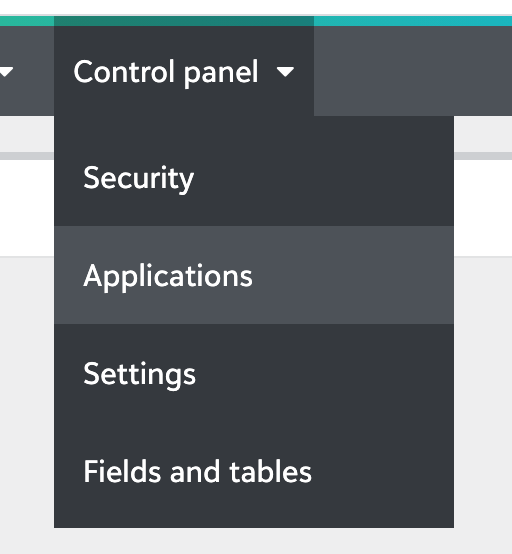Collapse the Control panel menu via its label

pos(166,72)
